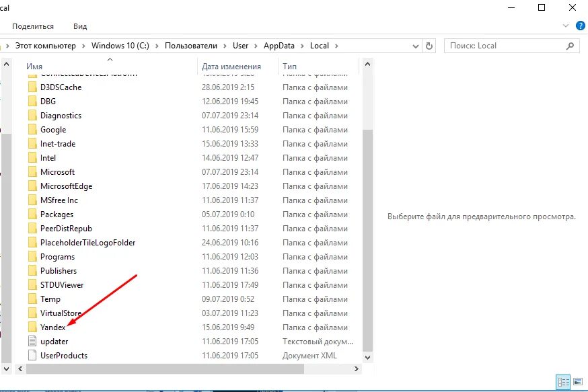The width and height of the screenshot is (588, 392).
Task: Select the updater file name
Action: tap(54, 342)
